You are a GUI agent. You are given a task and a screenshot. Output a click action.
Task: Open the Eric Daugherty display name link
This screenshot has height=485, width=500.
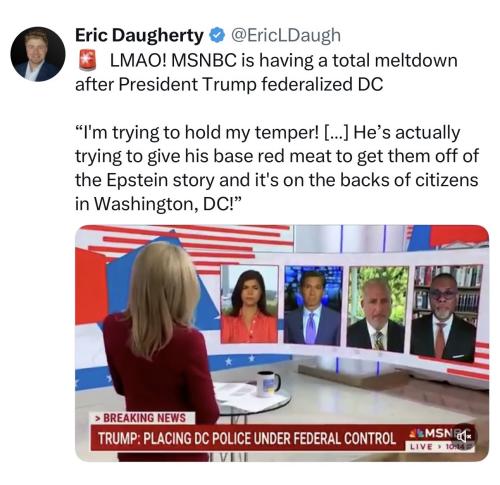click(x=139, y=35)
